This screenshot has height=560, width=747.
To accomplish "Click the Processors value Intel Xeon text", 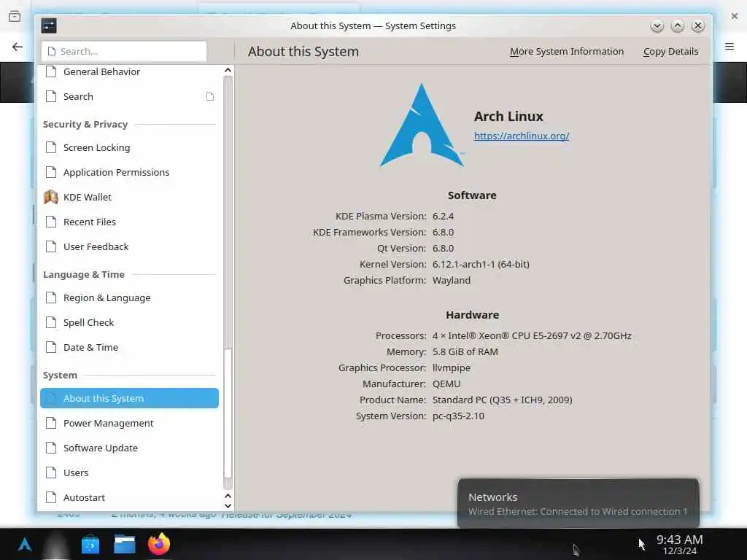I will [532, 335].
